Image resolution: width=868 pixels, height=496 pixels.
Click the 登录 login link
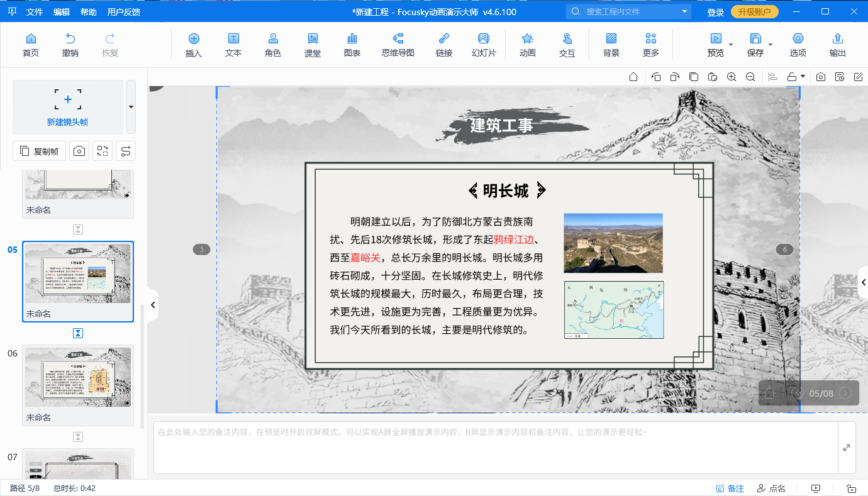click(715, 12)
